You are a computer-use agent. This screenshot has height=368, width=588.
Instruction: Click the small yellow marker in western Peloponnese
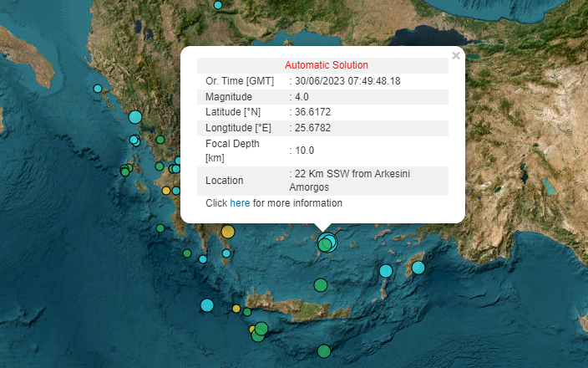click(166, 191)
